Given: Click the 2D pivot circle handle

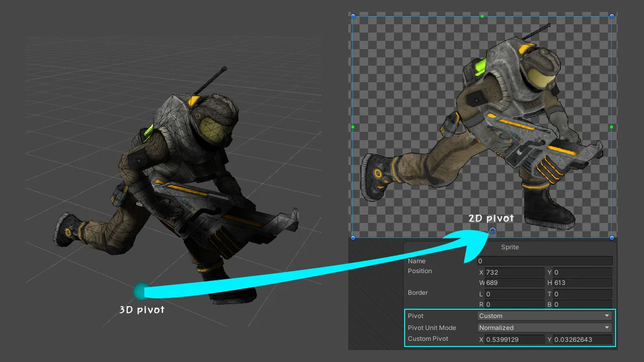Looking at the screenshot, I should 493,231.
